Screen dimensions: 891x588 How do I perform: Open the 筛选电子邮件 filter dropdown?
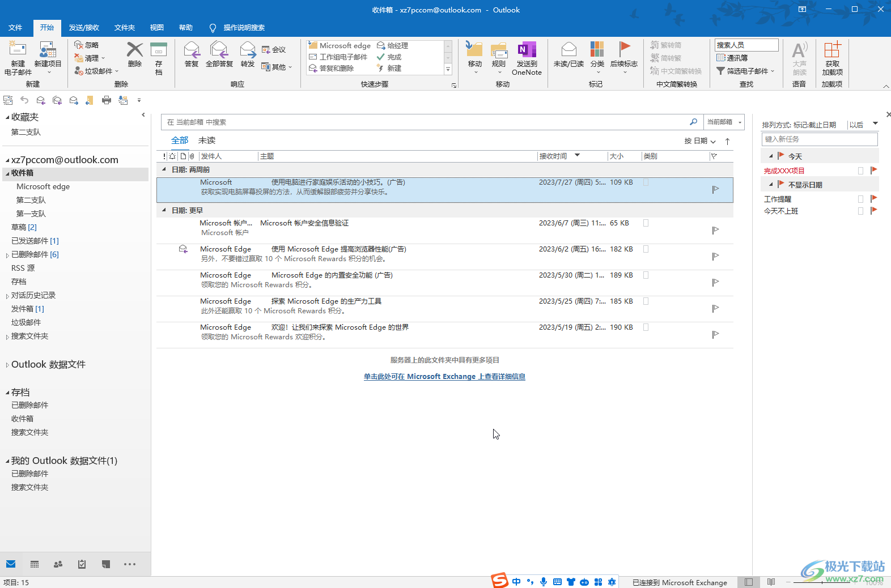[x=745, y=71]
